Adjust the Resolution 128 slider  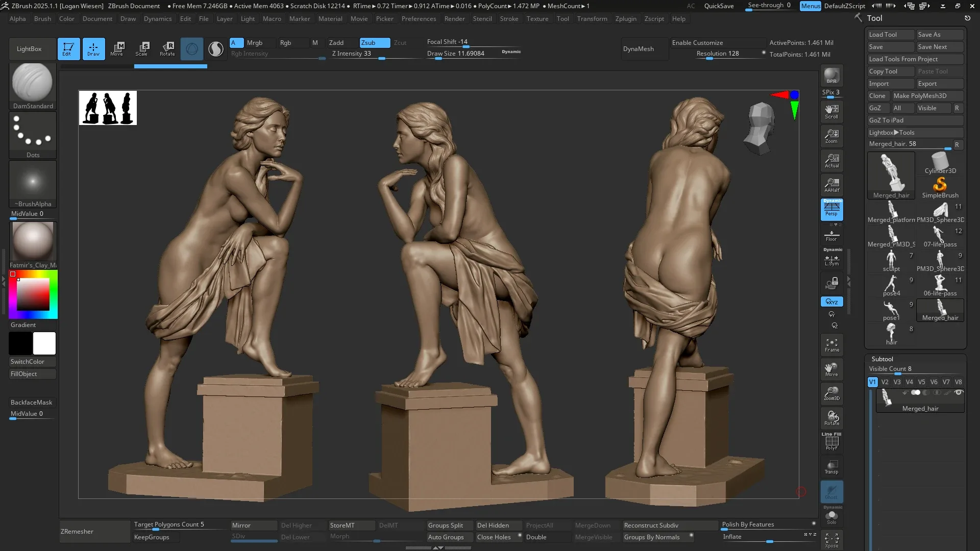pos(730,54)
